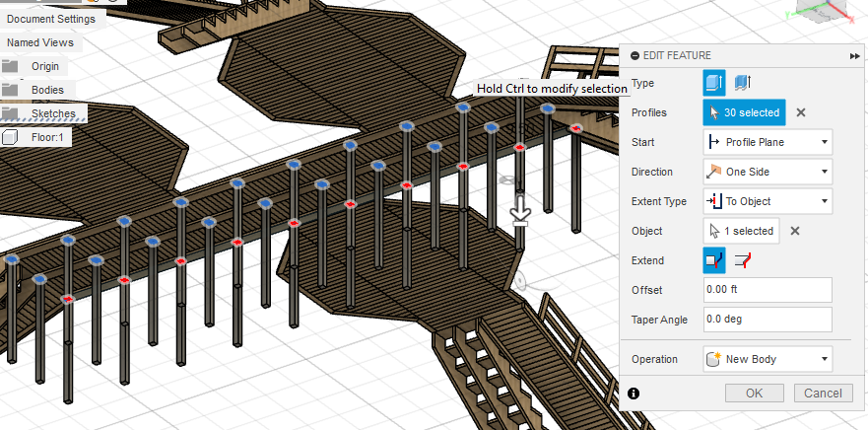Viewport: 868px width, 430px height.
Task: Click the Origin folder icon
Action: tap(10, 66)
